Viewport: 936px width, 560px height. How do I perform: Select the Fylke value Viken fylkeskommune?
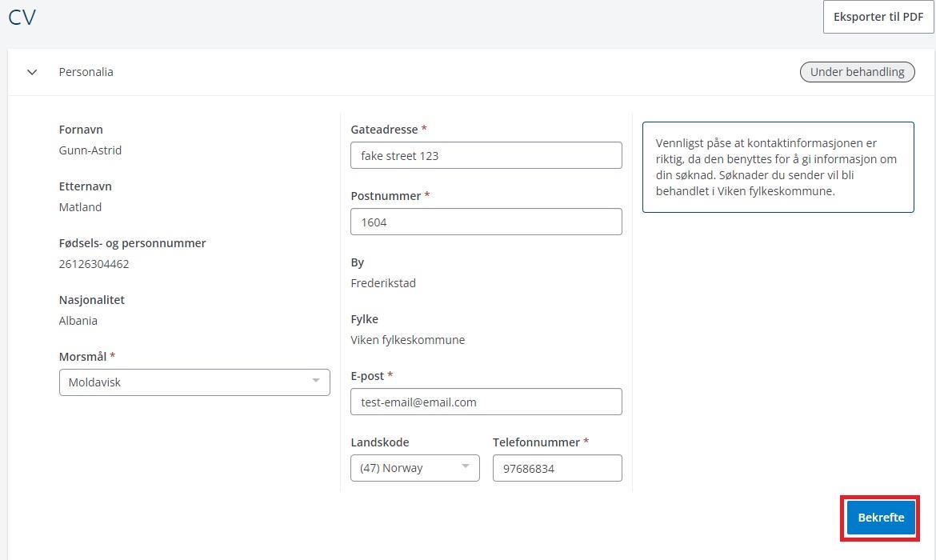408,340
